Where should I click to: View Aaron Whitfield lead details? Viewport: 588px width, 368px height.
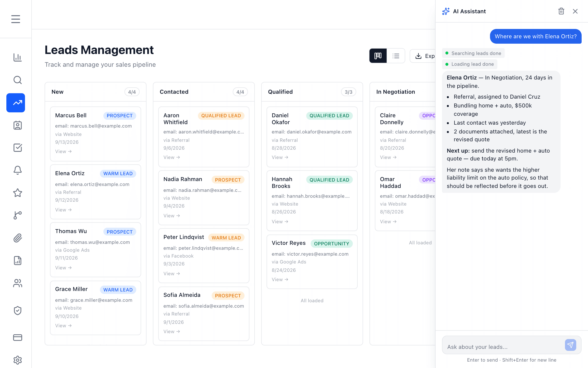click(x=171, y=157)
